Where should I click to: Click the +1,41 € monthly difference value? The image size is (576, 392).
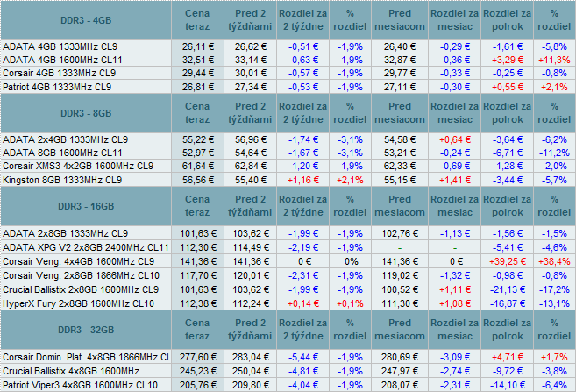coord(455,180)
